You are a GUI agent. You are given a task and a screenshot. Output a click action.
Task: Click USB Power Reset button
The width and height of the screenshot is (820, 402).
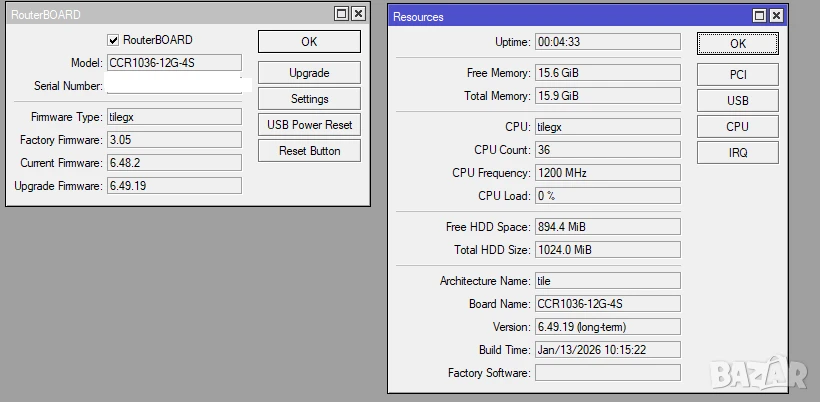click(309, 125)
